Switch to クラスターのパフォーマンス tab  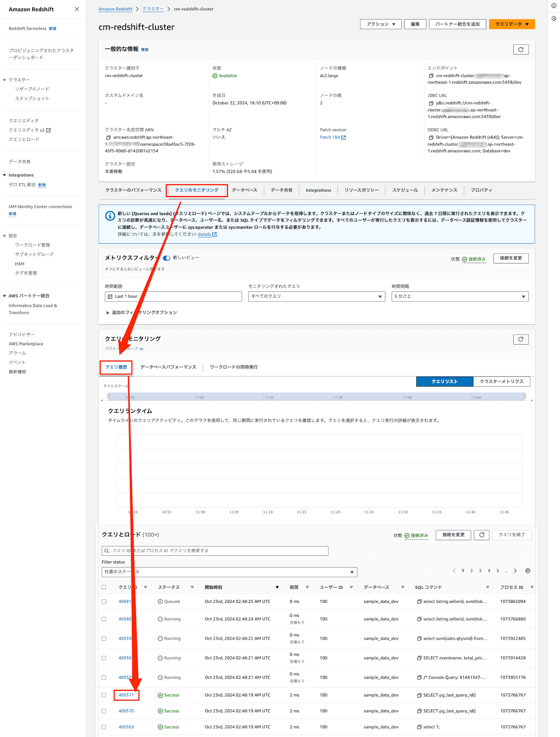tap(133, 191)
